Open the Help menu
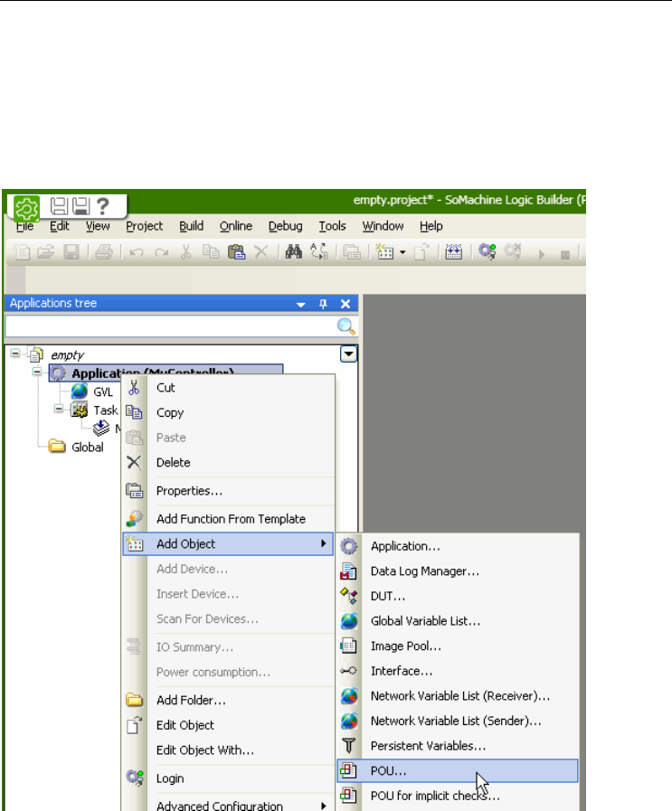Image resolution: width=672 pixels, height=811 pixels. (x=431, y=226)
